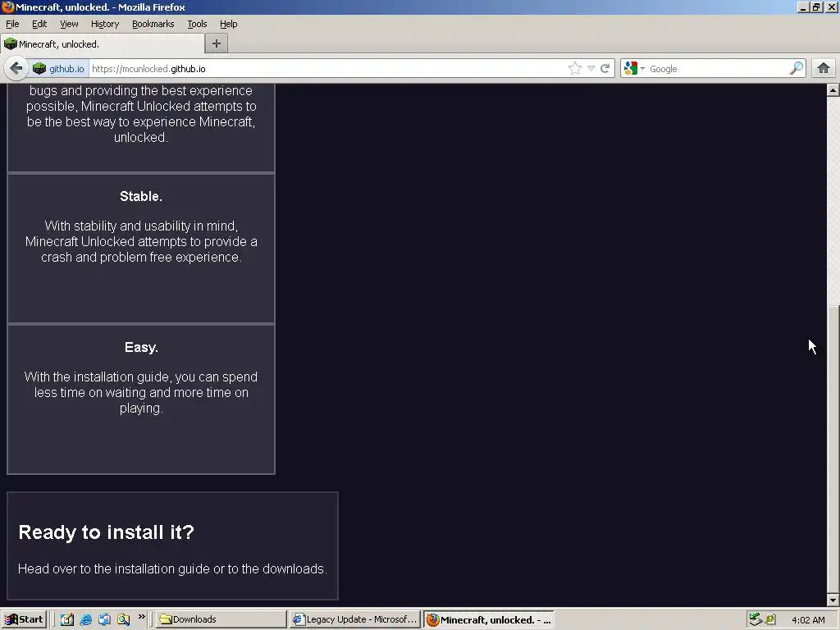
Task: Open the first quick launch icon
Action: pyautogui.click(x=67, y=620)
